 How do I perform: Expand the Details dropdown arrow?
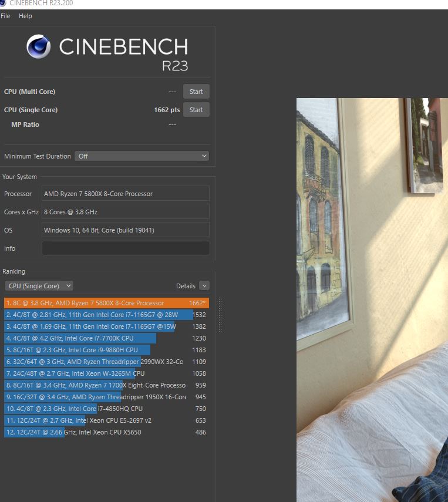(x=204, y=285)
